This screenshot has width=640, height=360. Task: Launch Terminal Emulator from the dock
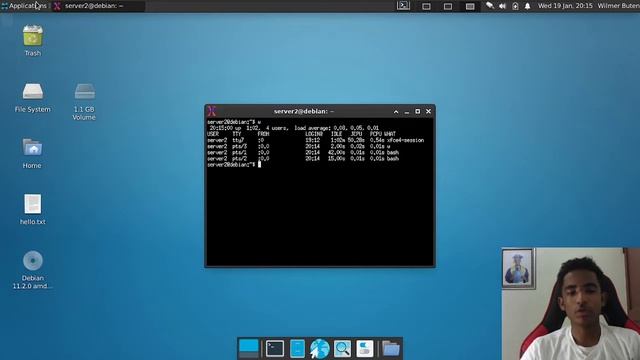[275, 349]
